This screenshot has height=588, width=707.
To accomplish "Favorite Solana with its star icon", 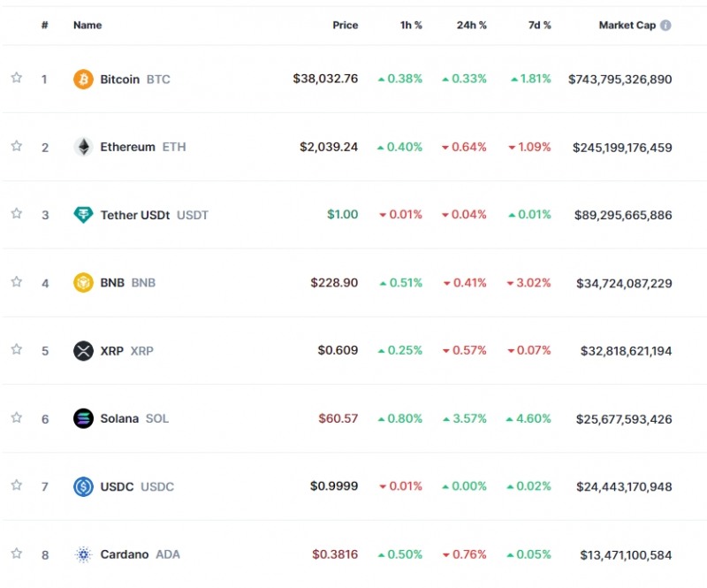I will point(16,417).
